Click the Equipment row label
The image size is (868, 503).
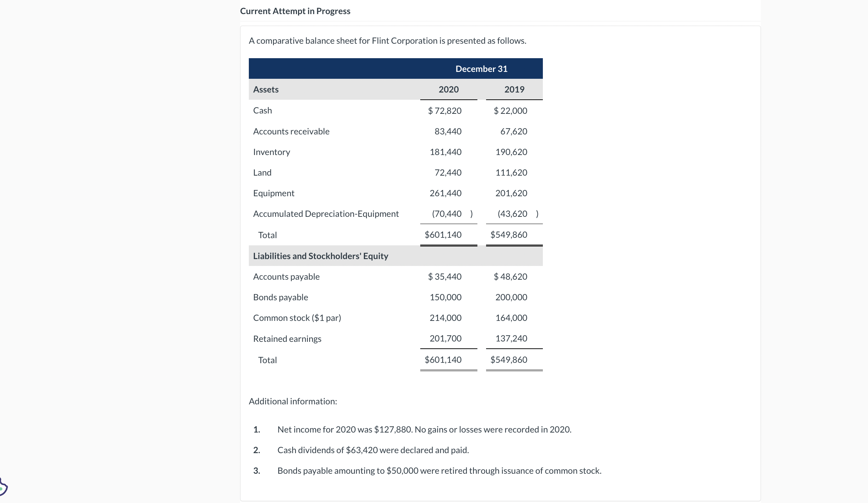tap(273, 193)
